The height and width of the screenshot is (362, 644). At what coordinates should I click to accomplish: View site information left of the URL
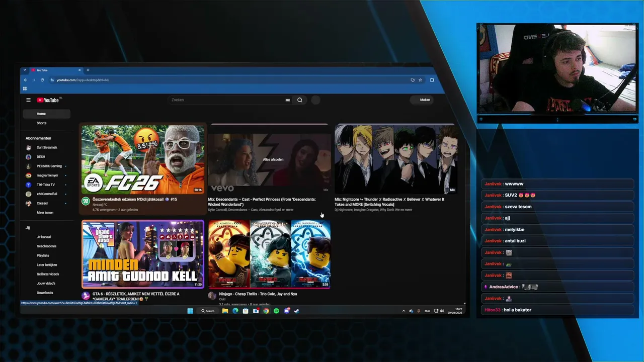tap(51, 80)
